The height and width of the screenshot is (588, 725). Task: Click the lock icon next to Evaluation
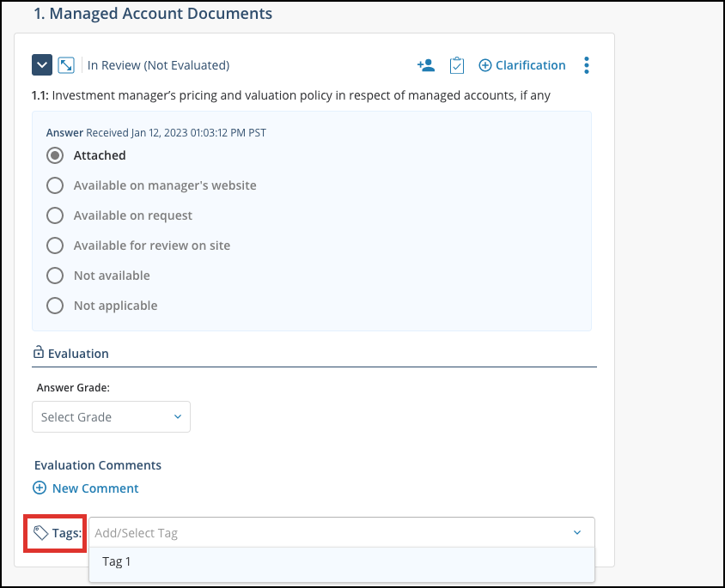pos(39,353)
